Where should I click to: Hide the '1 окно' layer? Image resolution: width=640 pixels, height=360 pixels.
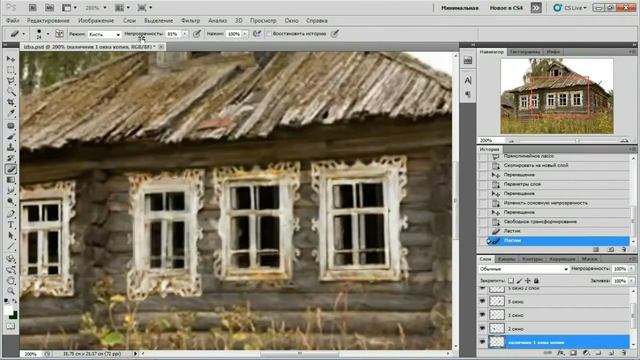(483, 315)
